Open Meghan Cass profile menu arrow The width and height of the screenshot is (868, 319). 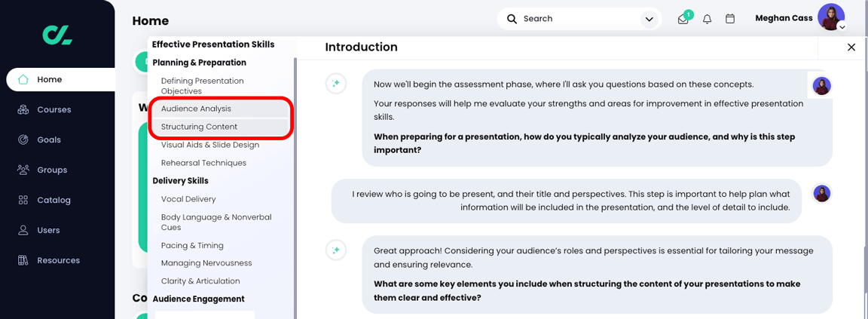pyautogui.click(x=842, y=27)
